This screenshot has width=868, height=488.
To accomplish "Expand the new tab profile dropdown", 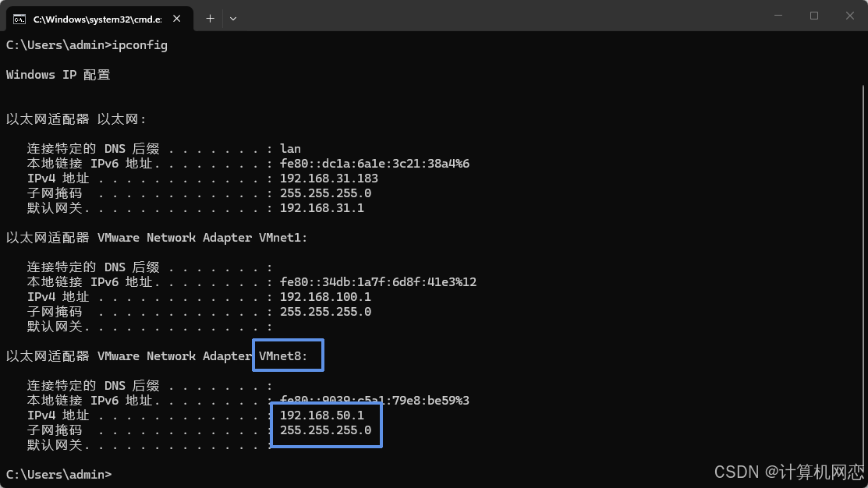I will pos(233,19).
